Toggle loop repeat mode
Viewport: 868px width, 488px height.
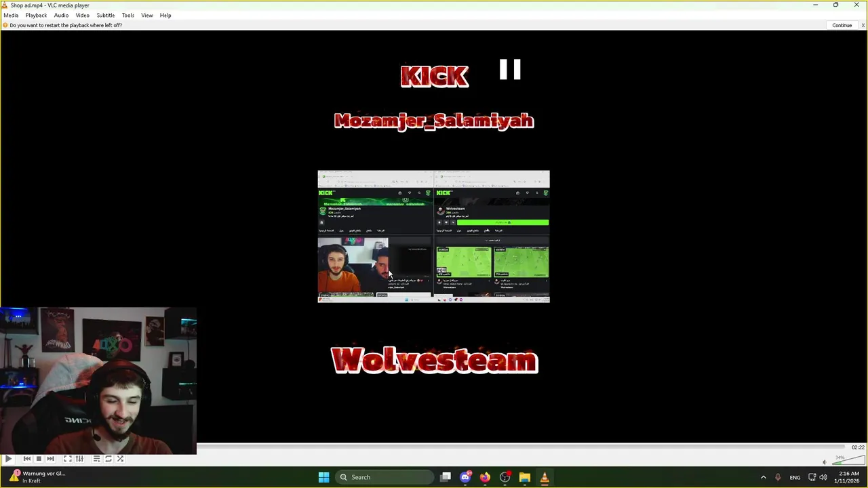pos(108,459)
